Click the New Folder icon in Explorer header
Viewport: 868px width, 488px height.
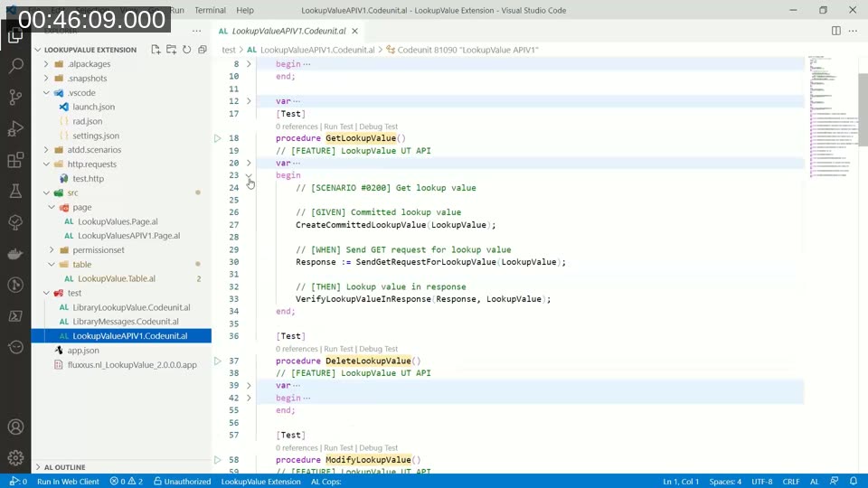pos(171,50)
